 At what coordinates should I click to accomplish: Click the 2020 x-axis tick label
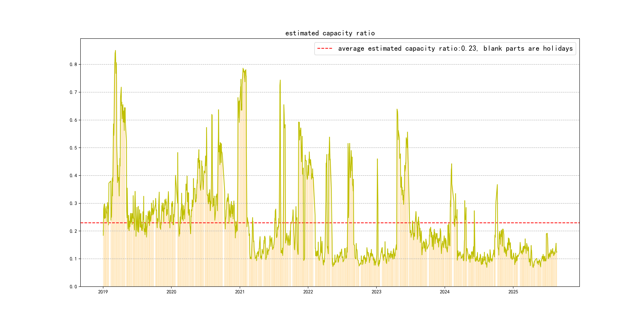[171, 292]
